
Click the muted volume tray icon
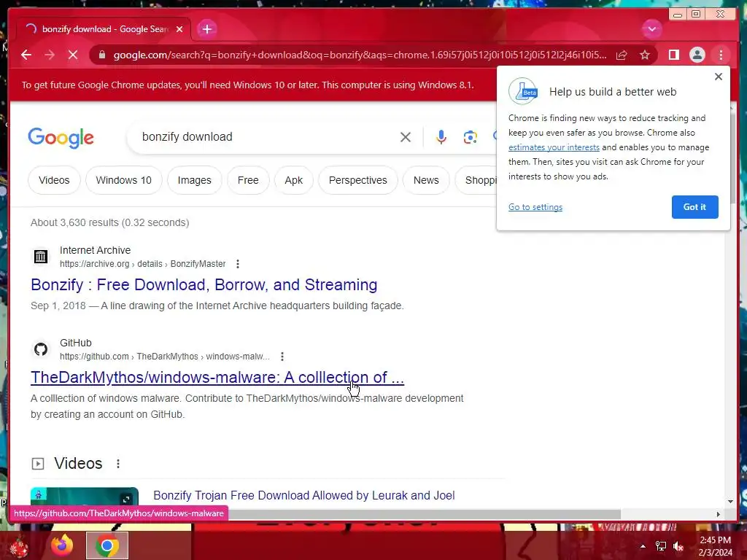click(678, 546)
